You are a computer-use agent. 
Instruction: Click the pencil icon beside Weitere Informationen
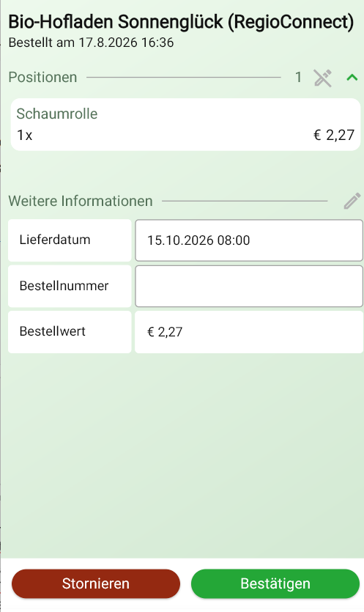[352, 202]
